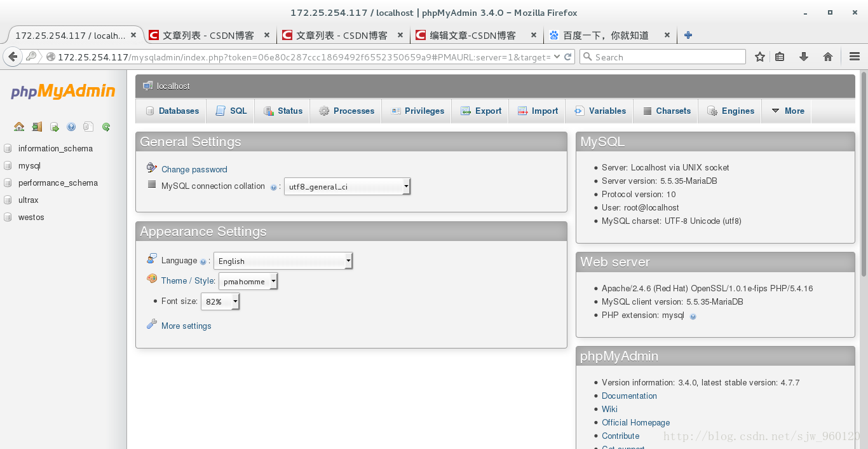Select the performance_schema database
Image resolution: width=868 pixels, height=449 pixels.
pyautogui.click(x=58, y=183)
